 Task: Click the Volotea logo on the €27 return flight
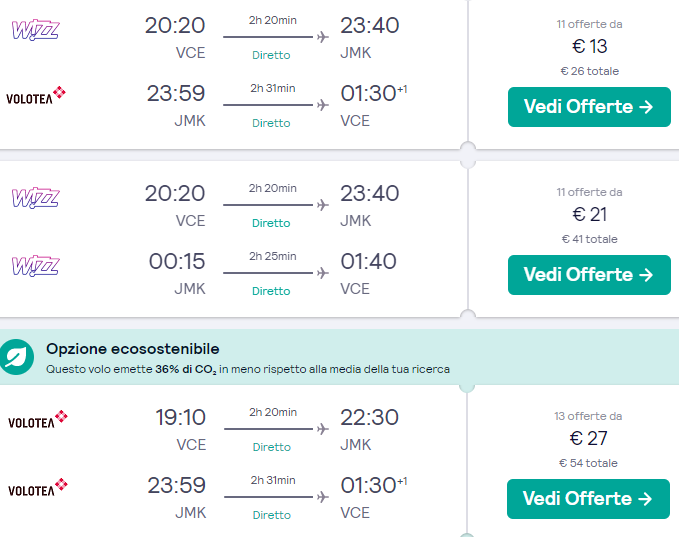37,488
